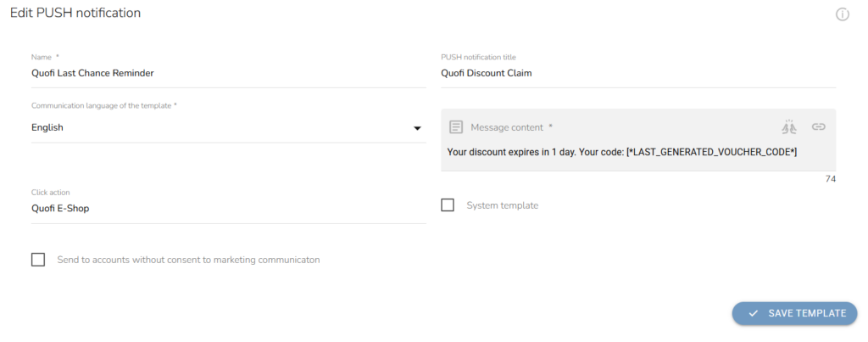Open the info icon beside page heading

click(842, 15)
